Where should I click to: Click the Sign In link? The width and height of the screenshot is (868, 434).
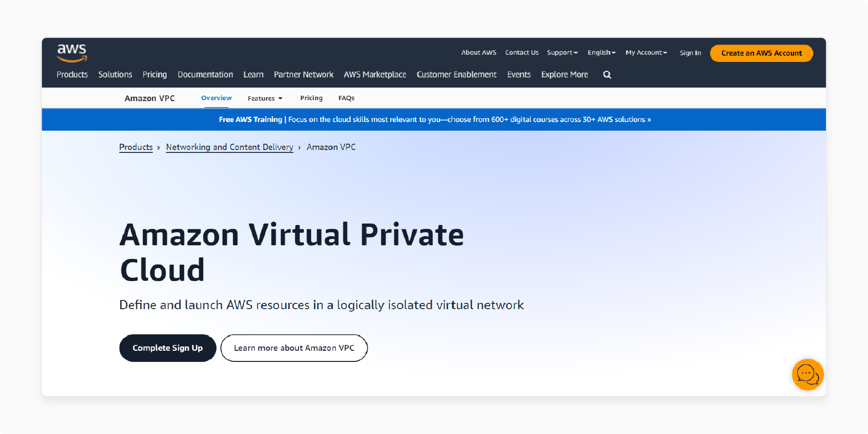690,53
